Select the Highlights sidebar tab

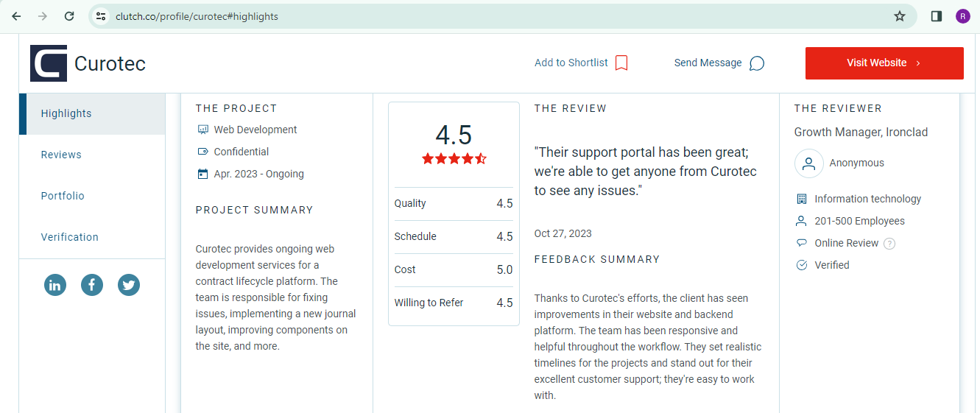(x=92, y=114)
